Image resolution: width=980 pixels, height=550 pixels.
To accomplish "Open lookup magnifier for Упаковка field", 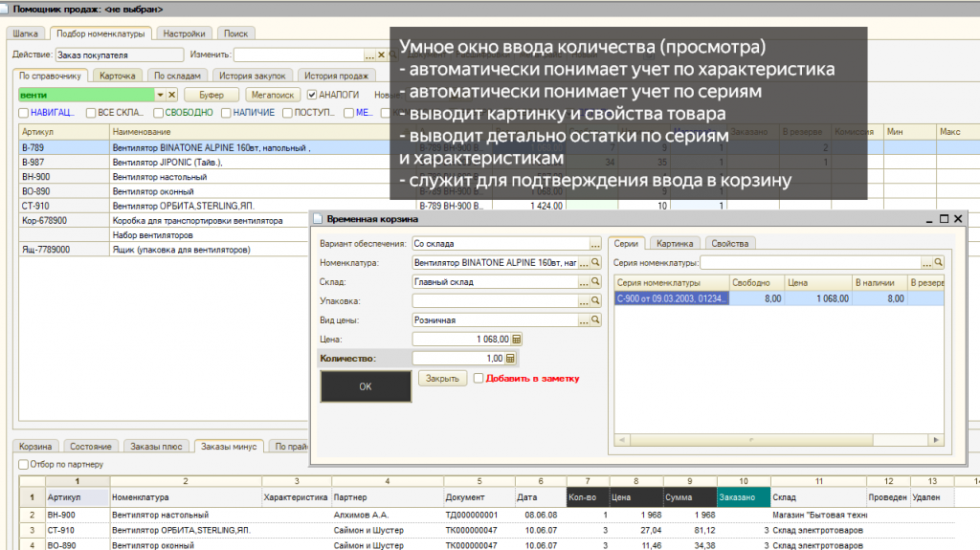I will [x=595, y=301].
